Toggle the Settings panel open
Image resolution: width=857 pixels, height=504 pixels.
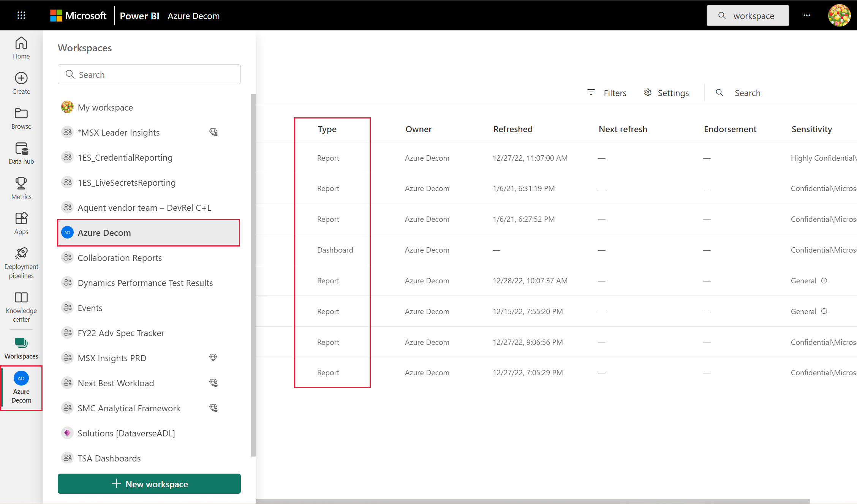666,92
